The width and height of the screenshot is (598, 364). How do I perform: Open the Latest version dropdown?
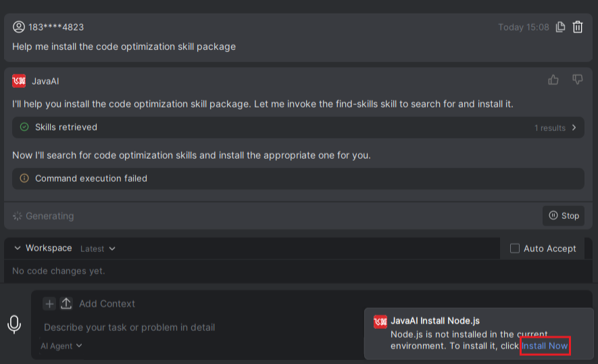pyautogui.click(x=97, y=249)
